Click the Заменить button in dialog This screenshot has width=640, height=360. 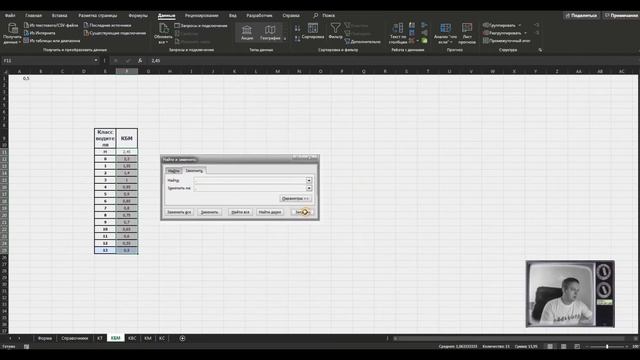209,212
